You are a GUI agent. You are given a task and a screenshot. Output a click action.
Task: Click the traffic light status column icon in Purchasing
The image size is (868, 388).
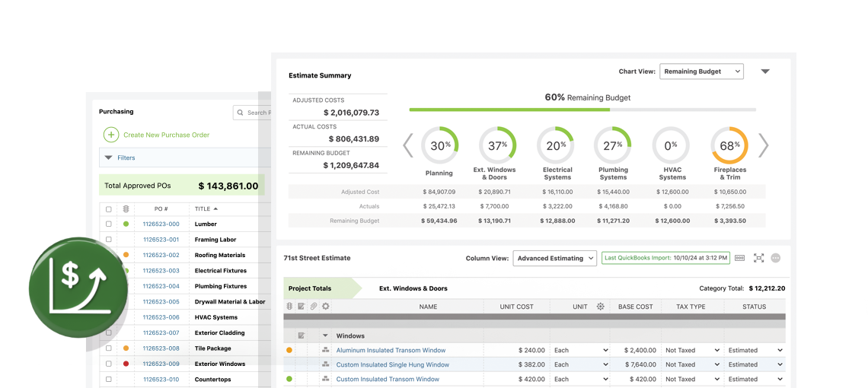[126, 209]
